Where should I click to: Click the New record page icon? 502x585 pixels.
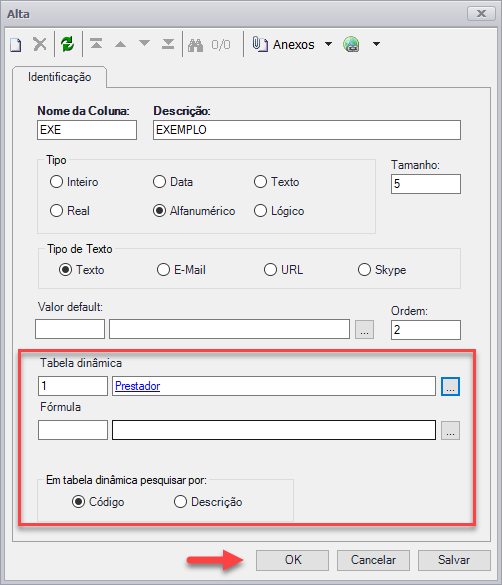coord(16,45)
